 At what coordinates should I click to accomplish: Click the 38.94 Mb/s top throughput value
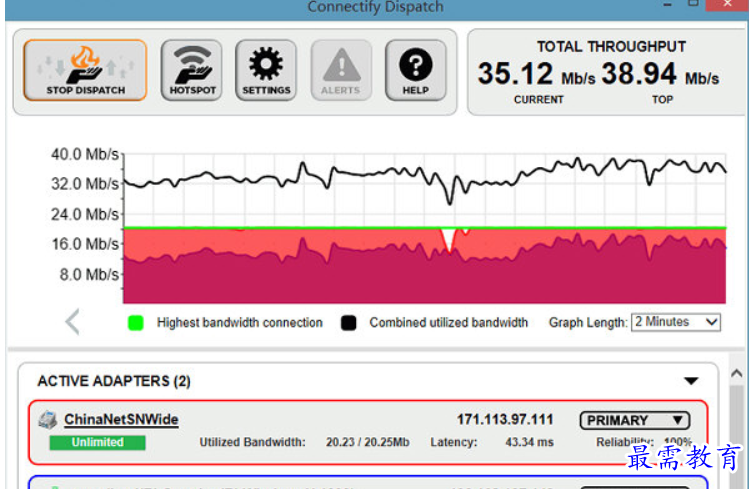[x=660, y=74]
